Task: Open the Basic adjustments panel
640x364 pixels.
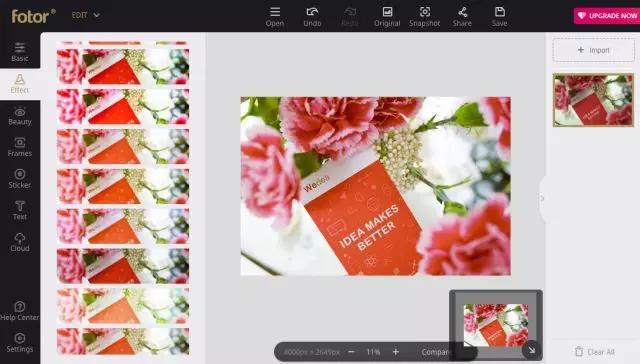Action: click(x=20, y=51)
